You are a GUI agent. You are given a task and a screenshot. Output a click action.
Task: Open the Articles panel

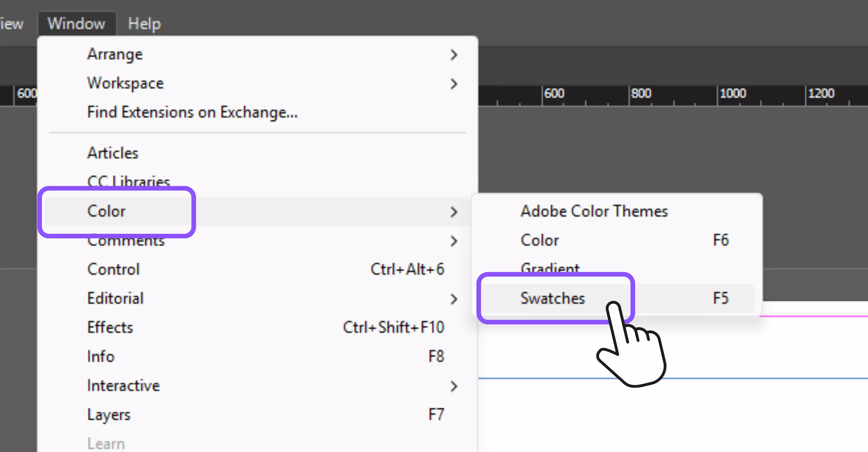[x=113, y=153]
